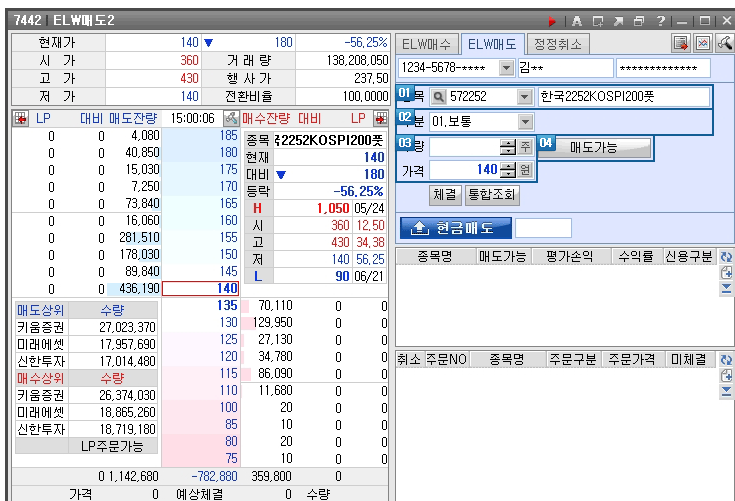Image resolution: width=735 pixels, height=501 pixels.
Task: Click the detach window arrow icon in title bar
Action: tap(618, 21)
